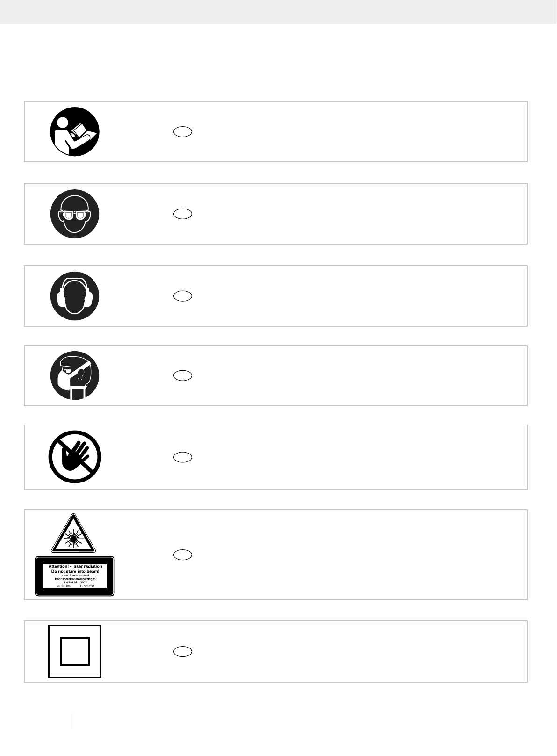This screenshot has width=557, height=756.
Task: Click the read-the-manual safety symbol
Action: click(75, 131)
